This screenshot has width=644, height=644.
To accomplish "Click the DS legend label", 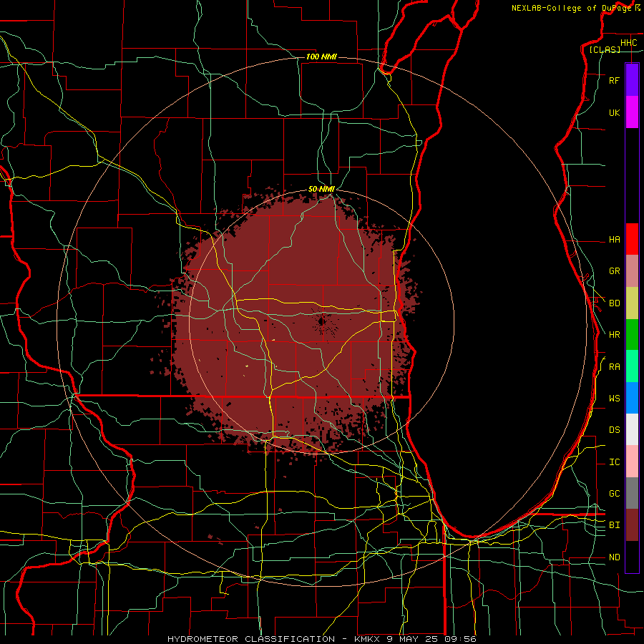I will [x=615, y=429].
